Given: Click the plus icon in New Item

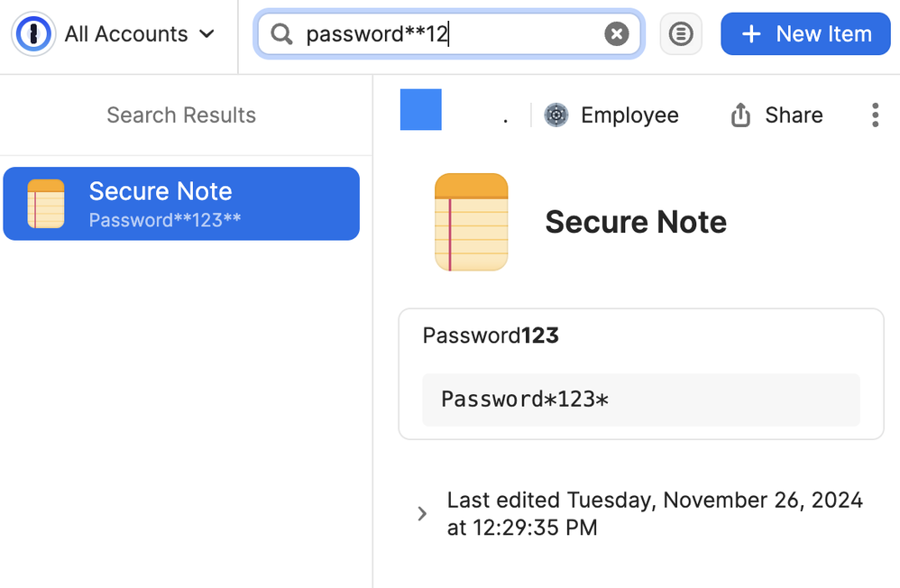Looking at the screenshot, I should click(x=751, y=34).
